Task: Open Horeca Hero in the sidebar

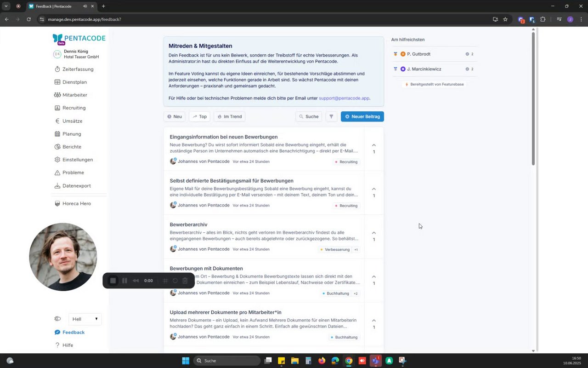Action: click(73, 203)
